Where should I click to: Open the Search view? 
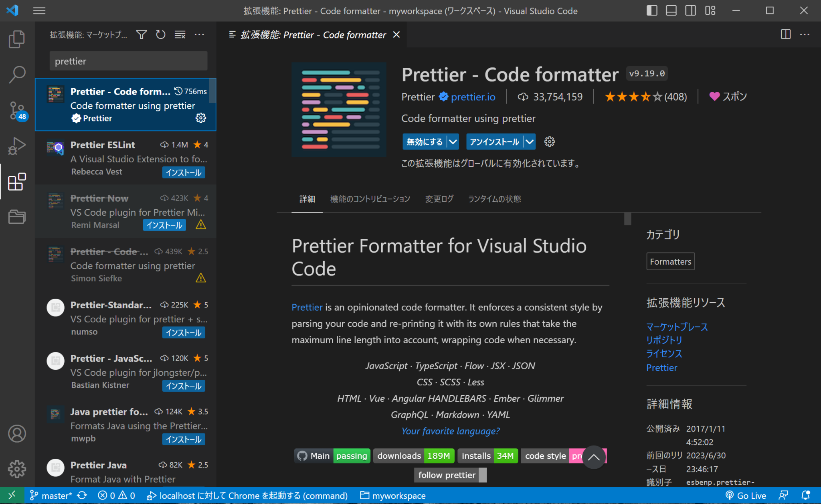[x=16, y=74]
